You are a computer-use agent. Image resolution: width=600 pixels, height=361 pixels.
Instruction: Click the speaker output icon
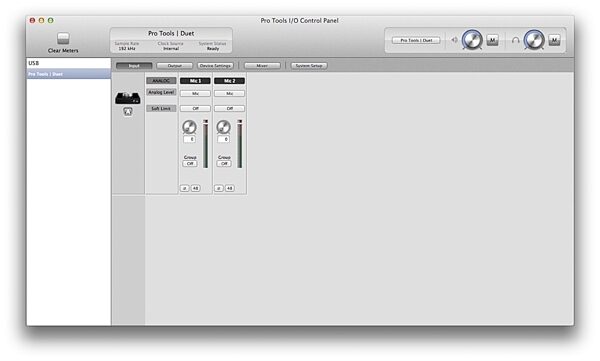click(454, 40)
